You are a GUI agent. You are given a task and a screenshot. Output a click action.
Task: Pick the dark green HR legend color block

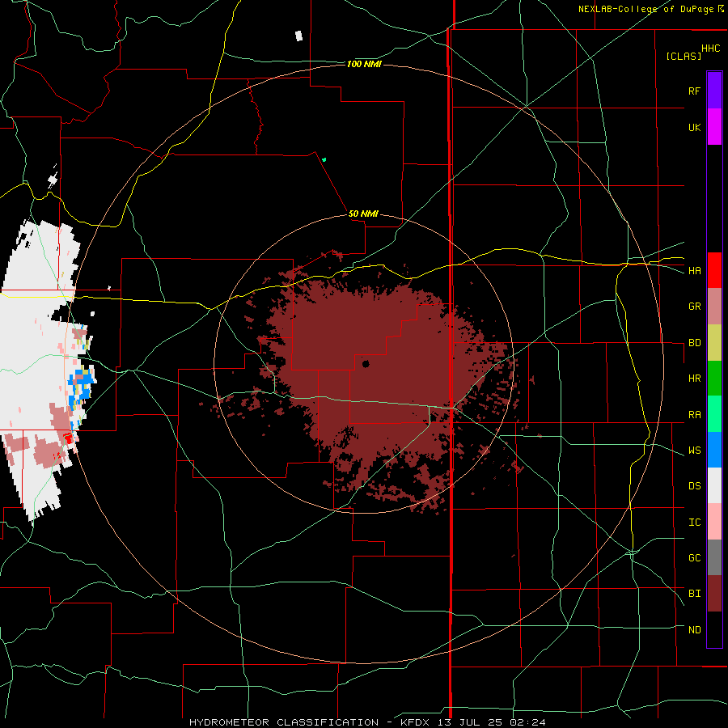[x=714, y=379]
